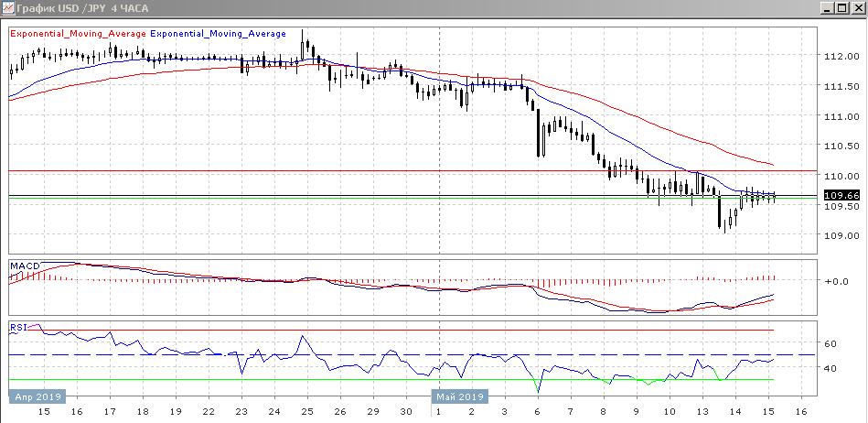This screenshot has height=423, width=868.
Task: Click the 110.00 price axis label
Action: (839, 176)
